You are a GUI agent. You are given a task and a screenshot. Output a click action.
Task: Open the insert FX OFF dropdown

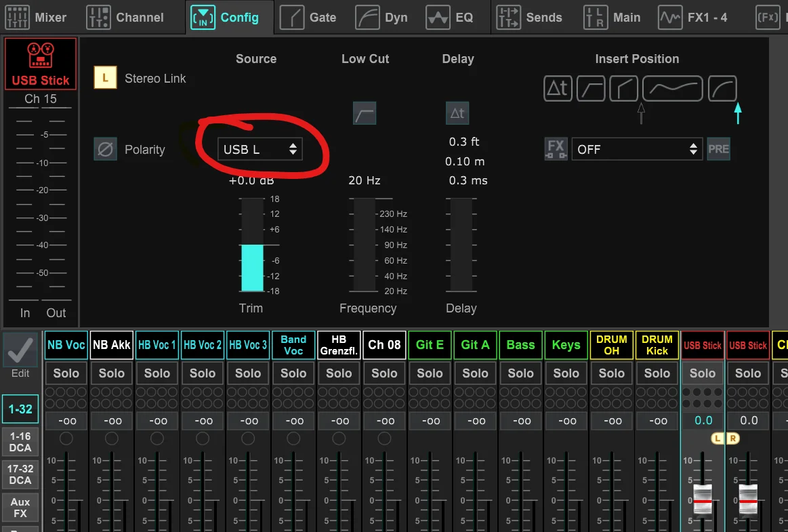click(x=637, y=149)
